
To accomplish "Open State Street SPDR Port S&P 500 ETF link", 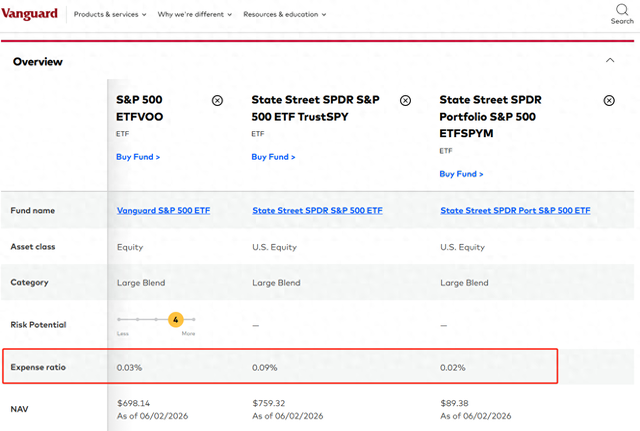I will pyautogui.click(x=515, y=211).
